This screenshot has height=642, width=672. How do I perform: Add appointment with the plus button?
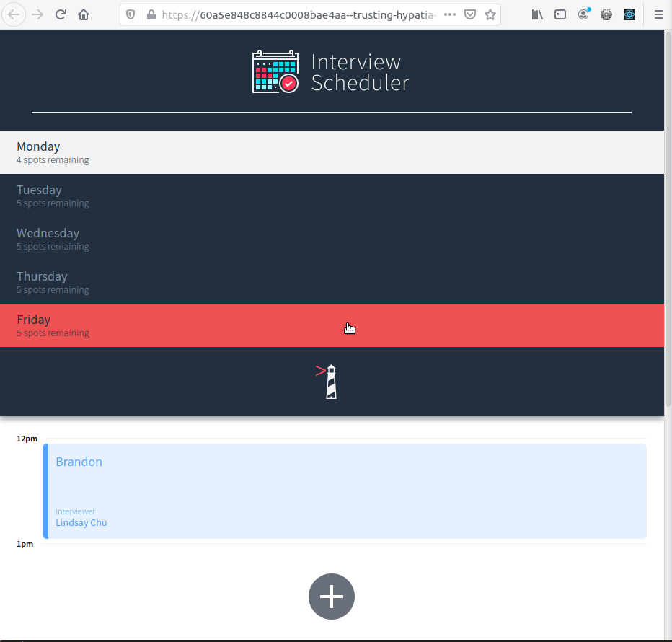click(331, 597)
